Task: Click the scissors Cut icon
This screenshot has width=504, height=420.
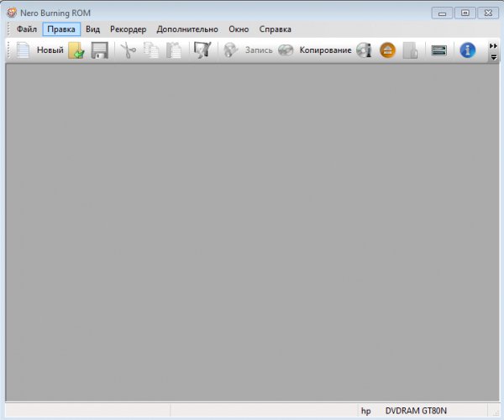Action: click(128, 50)
